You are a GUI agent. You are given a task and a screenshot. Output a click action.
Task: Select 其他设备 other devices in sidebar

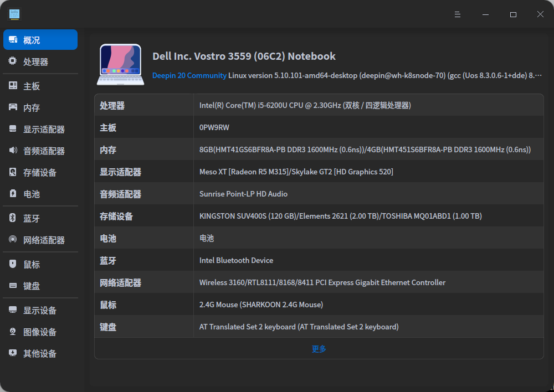(40, 353)
